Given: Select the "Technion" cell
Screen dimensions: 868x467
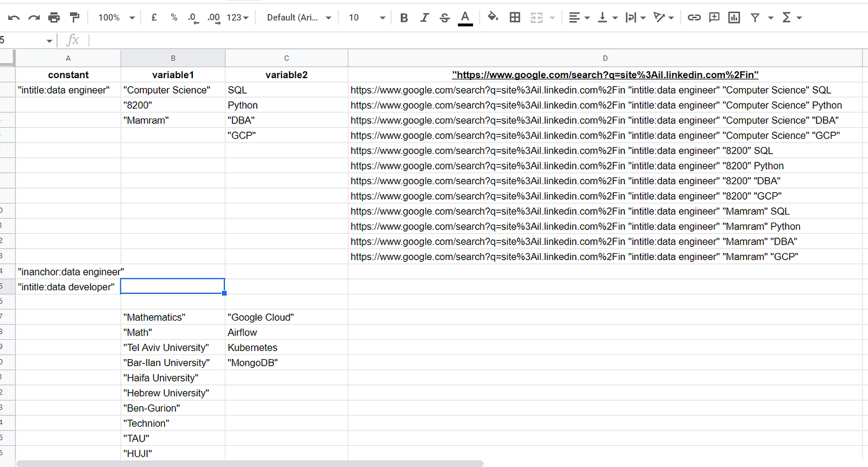Looking at the screenshot, I should pyautogui.click(x=173, y=423).
